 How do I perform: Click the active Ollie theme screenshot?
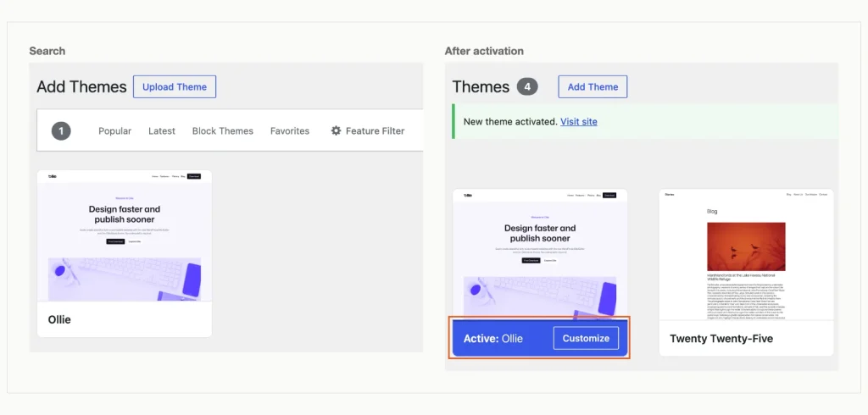tap(540, 255)
